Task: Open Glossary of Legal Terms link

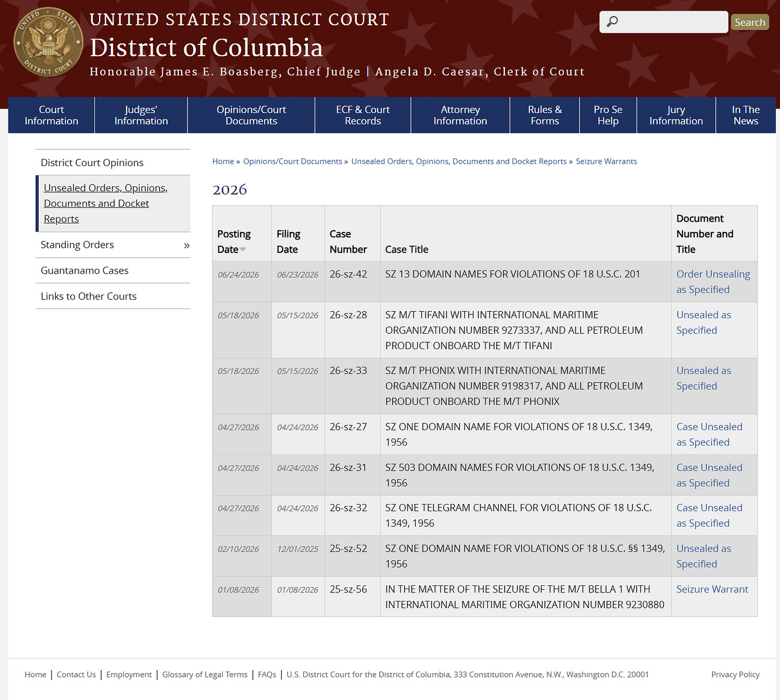Action: tap(205, 674)
